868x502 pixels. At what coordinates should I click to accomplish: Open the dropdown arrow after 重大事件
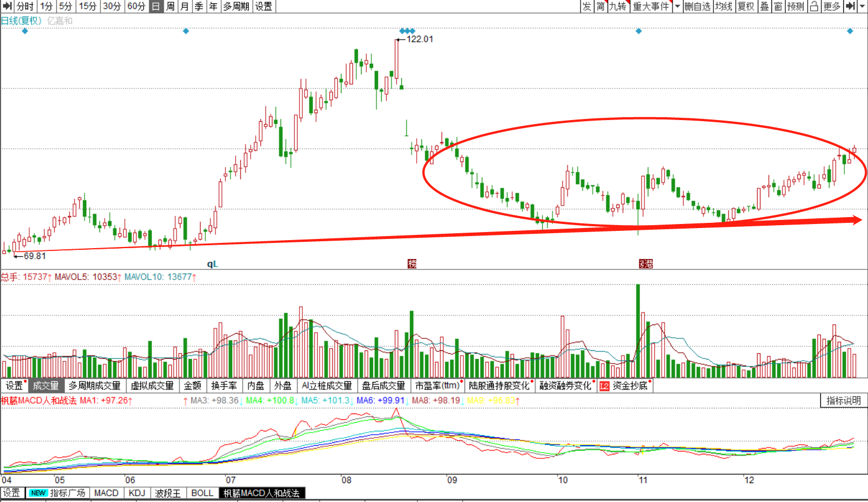point(677,6)
